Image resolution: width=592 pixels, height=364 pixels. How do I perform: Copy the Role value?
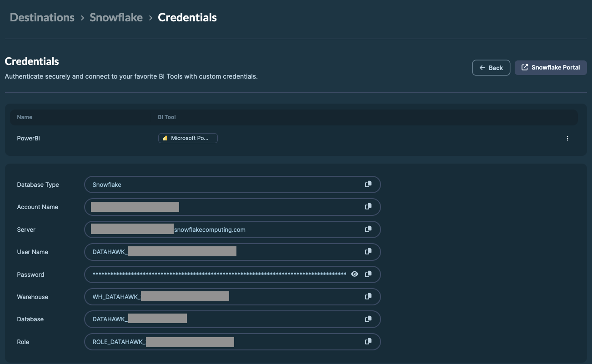(x=368, y=341)
